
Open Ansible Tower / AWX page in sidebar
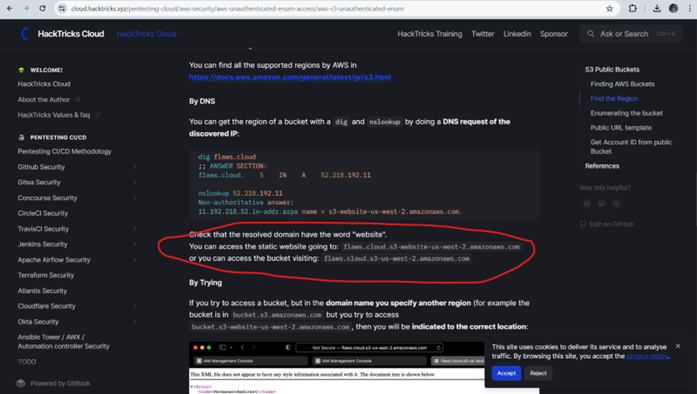[64, 342]
